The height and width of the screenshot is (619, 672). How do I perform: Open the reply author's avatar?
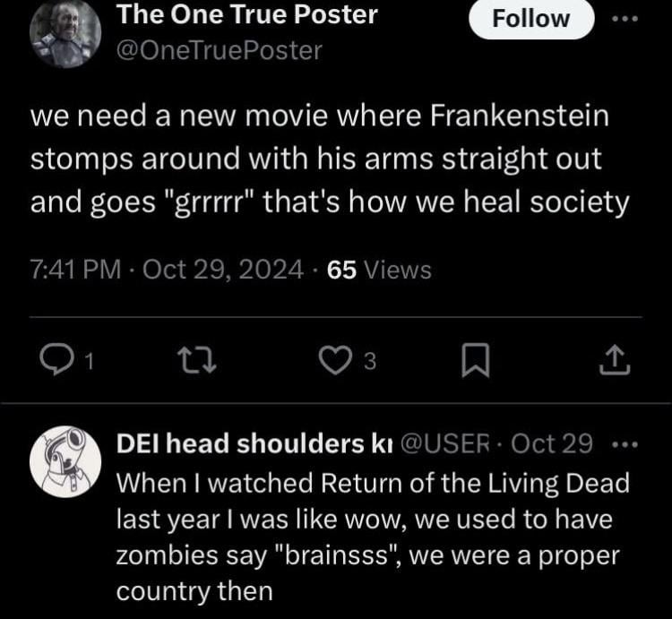(65, 462)
